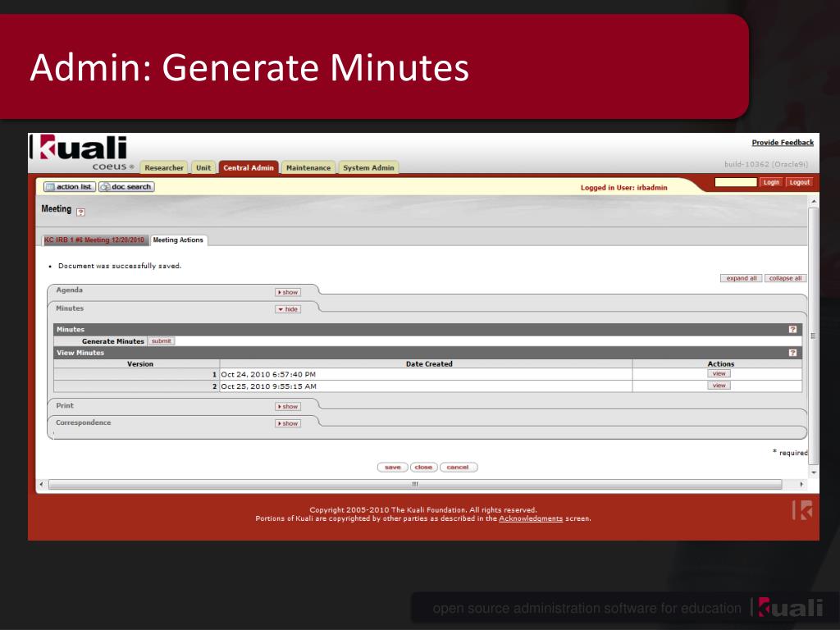840x630 pixels.
Task: Select the 'Oct 25, 2010 9:55:15 AM' cell
Action: pos(426,386)
